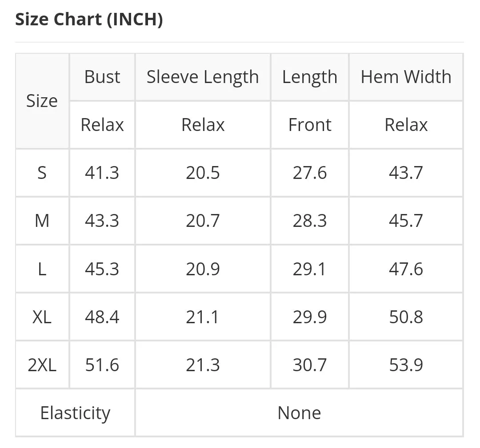Viewport: 480px width, 448px height.
Task: Select the XL size row label
Action: click(x=42, y=317)
